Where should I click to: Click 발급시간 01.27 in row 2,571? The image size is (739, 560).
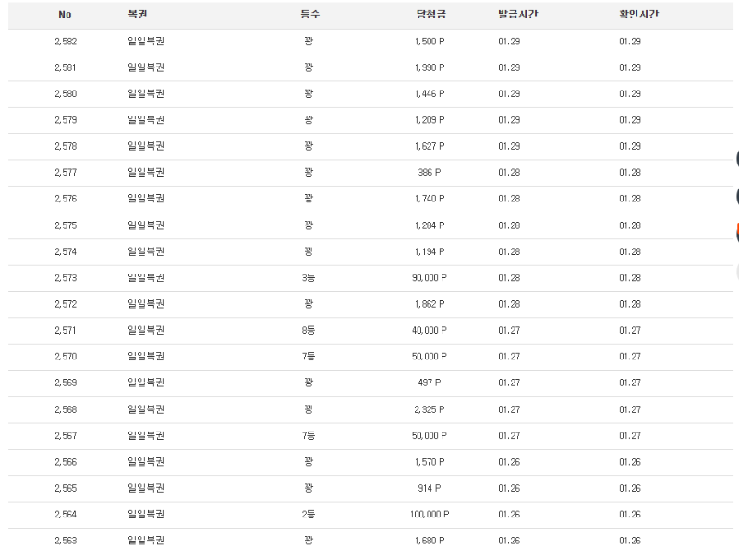(509, 331)
